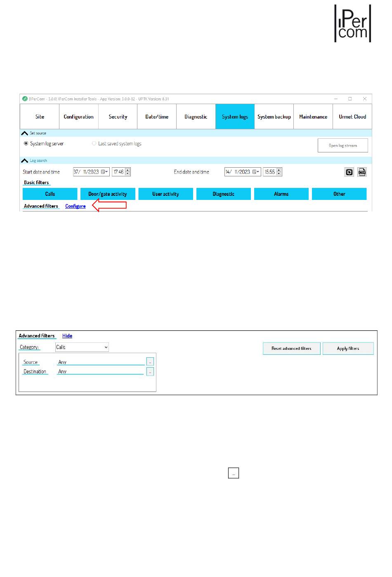Select the System log server radio button
The height and width of the screenshot is (577, 392).
coord(26,144)
